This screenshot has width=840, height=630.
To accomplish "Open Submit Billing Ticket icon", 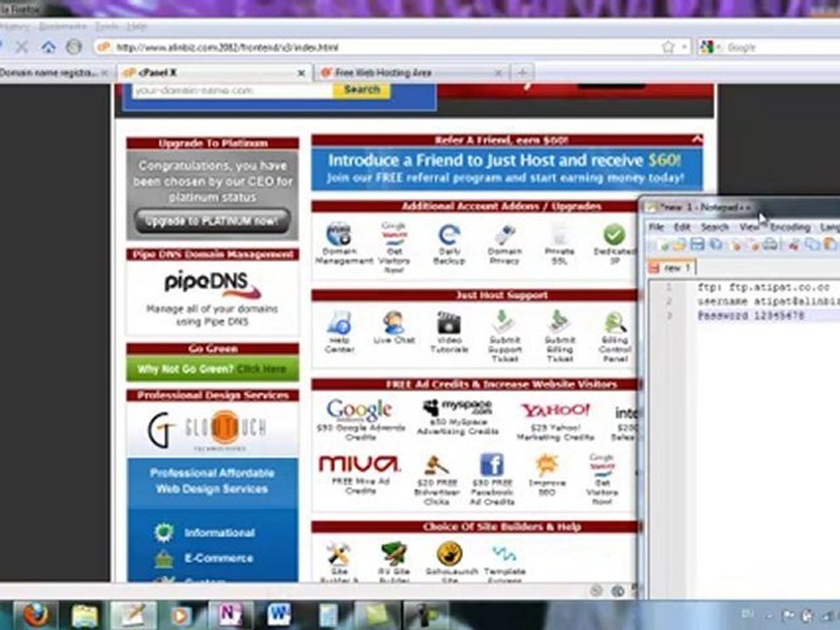I will coord(559,323).
